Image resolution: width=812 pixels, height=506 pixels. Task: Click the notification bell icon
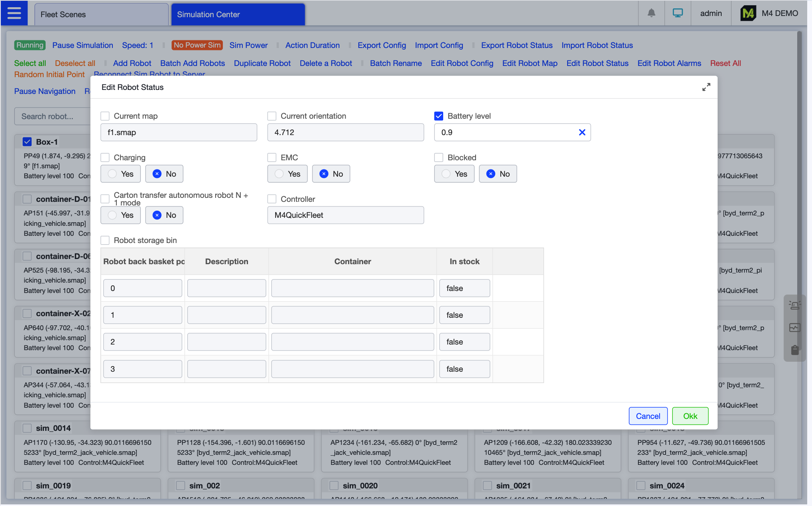click(651, 13)
